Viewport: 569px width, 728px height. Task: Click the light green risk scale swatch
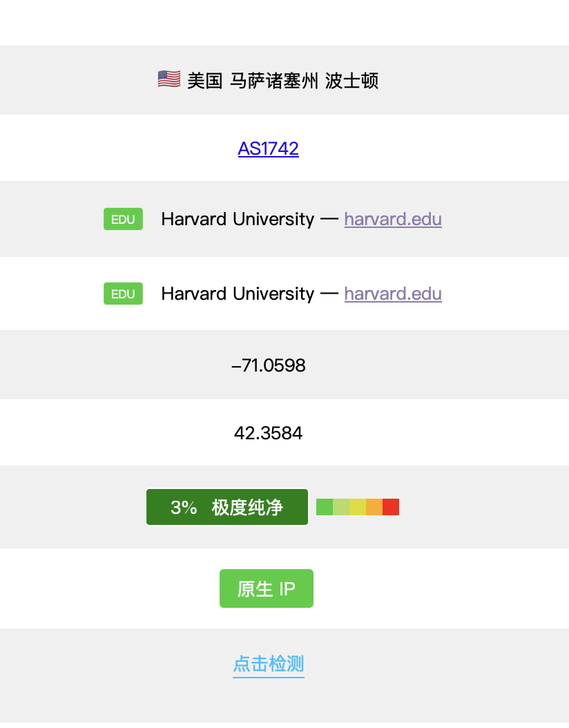[x=341, y=507]
